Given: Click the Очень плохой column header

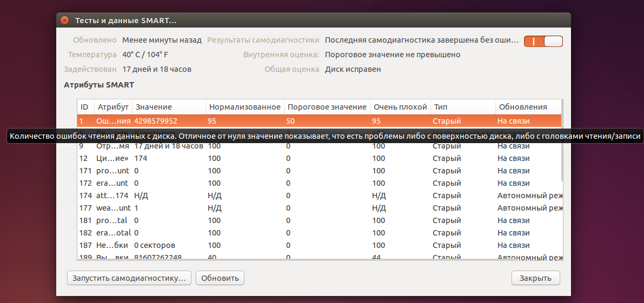Looking at the screenshot, I should click(400, 107).
